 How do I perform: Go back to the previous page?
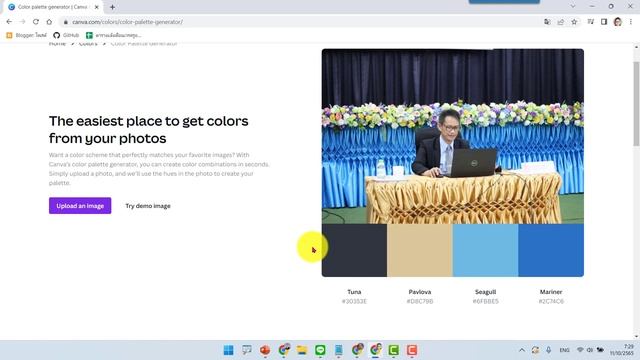(x=9, y=22)
